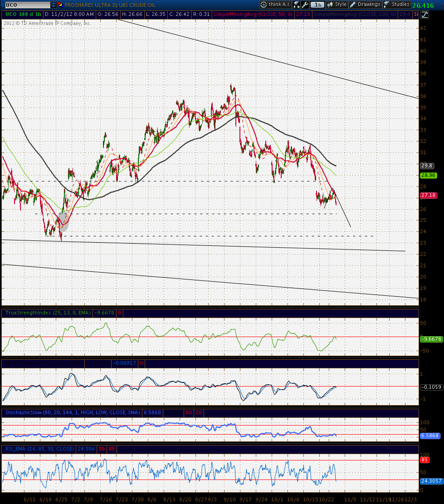
Task: Click the R: 0.31 range value
Action: (201, 14)
